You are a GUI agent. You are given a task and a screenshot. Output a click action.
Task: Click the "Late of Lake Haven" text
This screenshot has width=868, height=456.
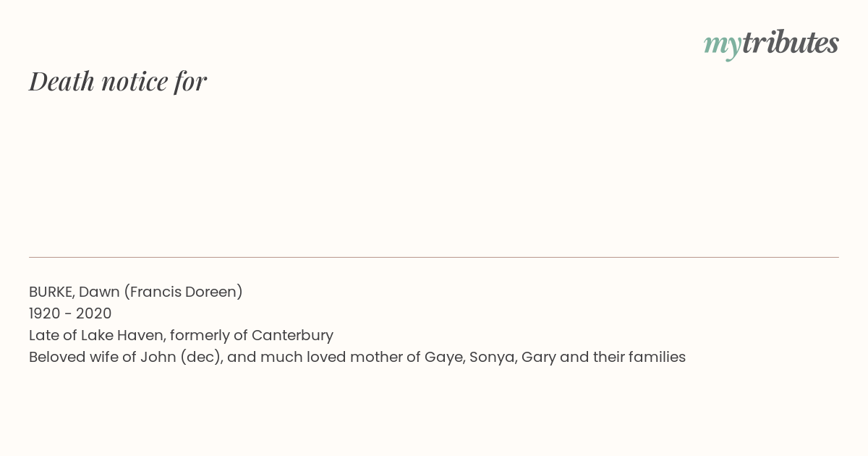pyautogui.click(x=97, y=335)
